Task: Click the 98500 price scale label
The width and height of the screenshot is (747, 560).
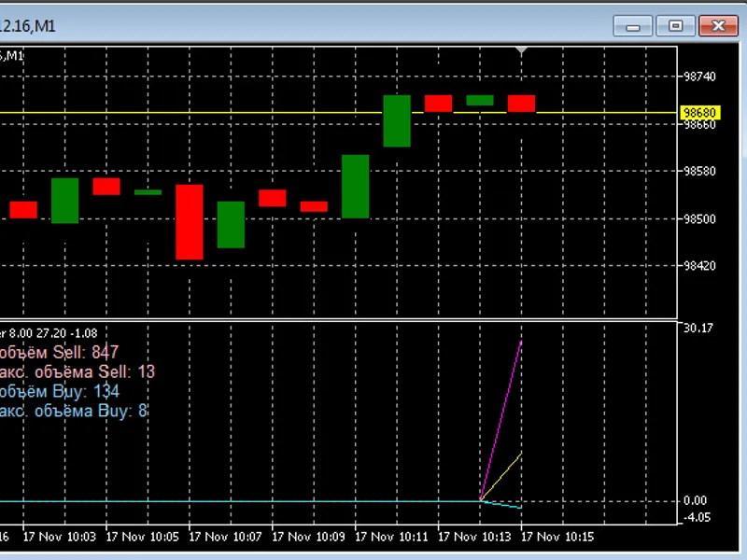Action: pos(699,219)
